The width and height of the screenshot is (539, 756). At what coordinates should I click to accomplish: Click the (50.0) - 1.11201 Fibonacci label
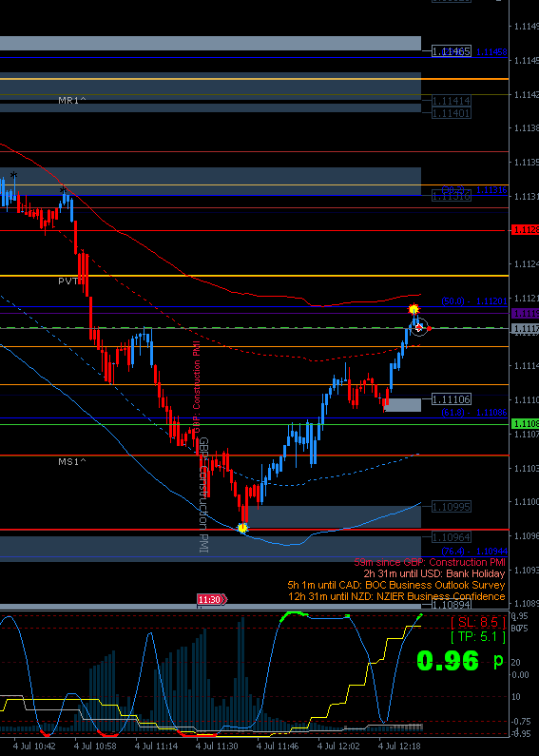[474, 301]
